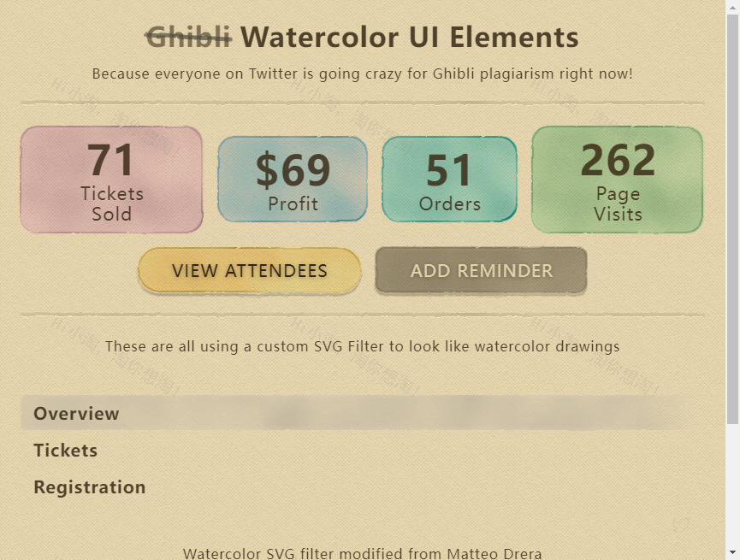Click the Matteo Drera credit text
This screenshot has width=740, height=560.
[x=362, y=553]
